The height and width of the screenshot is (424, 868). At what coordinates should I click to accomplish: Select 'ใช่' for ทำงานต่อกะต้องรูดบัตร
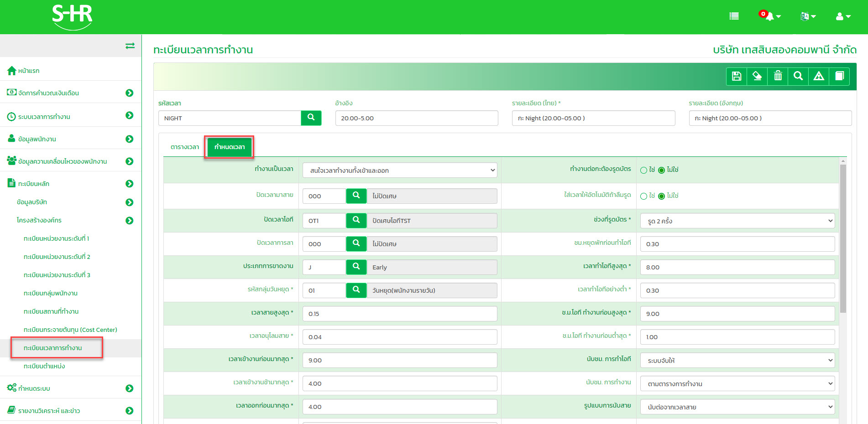[x=643, y=170]
